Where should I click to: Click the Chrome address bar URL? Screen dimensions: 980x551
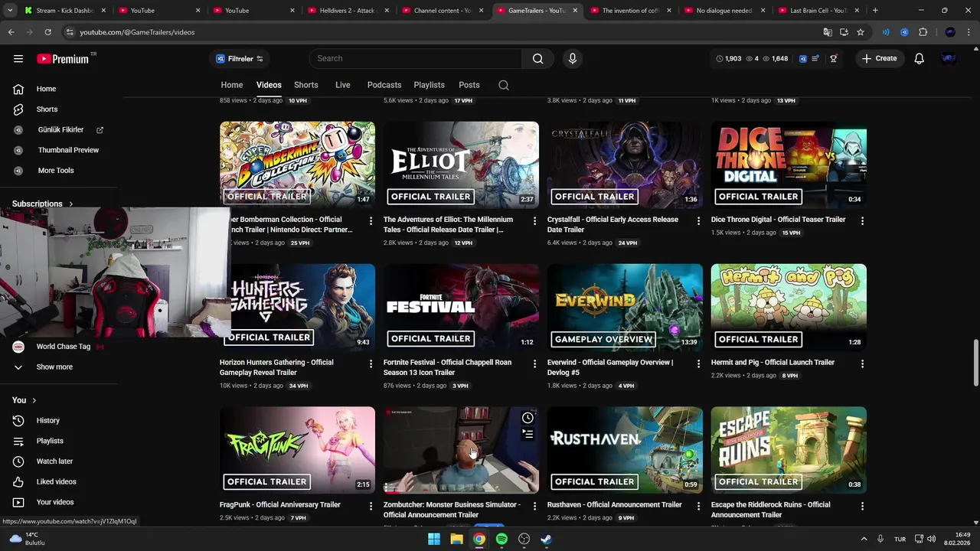[137, 32]
